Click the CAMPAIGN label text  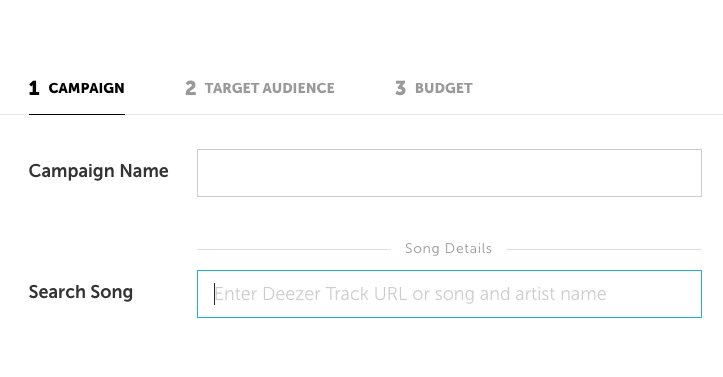coord(86,88)
